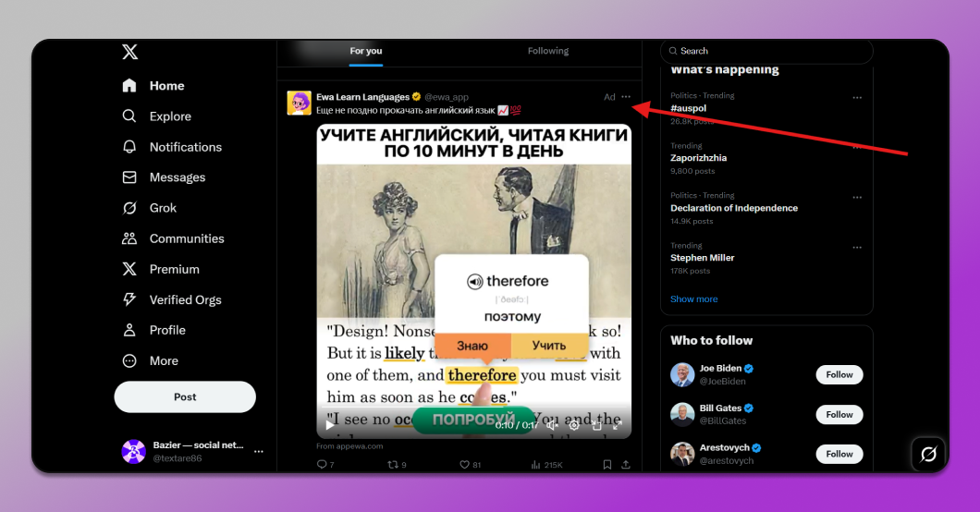Click the Grok sidebar icon
Screen dimensions: 980x512
coord(129,208)
